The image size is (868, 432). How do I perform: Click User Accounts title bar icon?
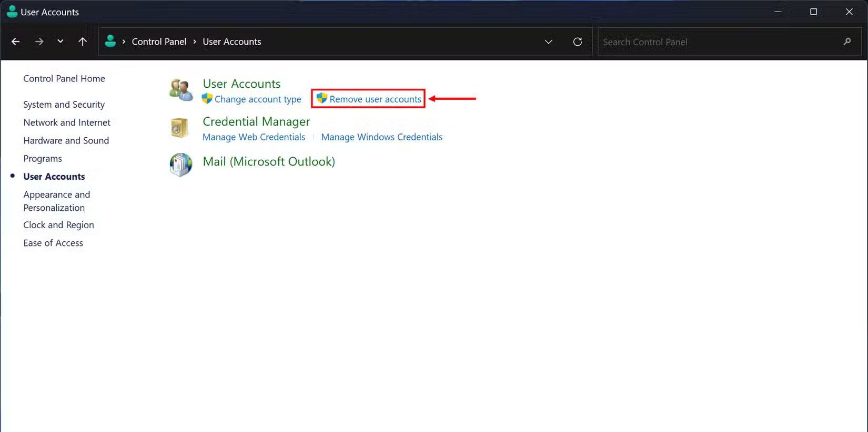[12, 12]
